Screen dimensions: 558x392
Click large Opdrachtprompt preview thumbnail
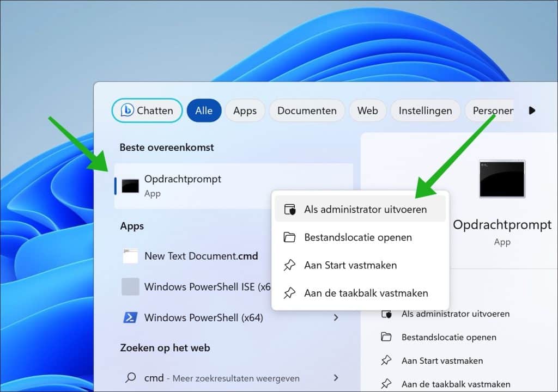pos(502,179)
